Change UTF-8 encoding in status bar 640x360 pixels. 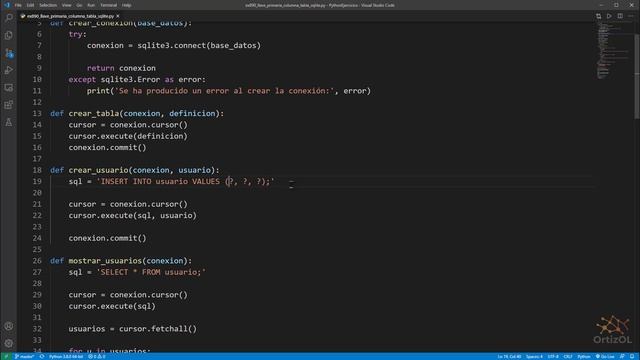point(553,356)
